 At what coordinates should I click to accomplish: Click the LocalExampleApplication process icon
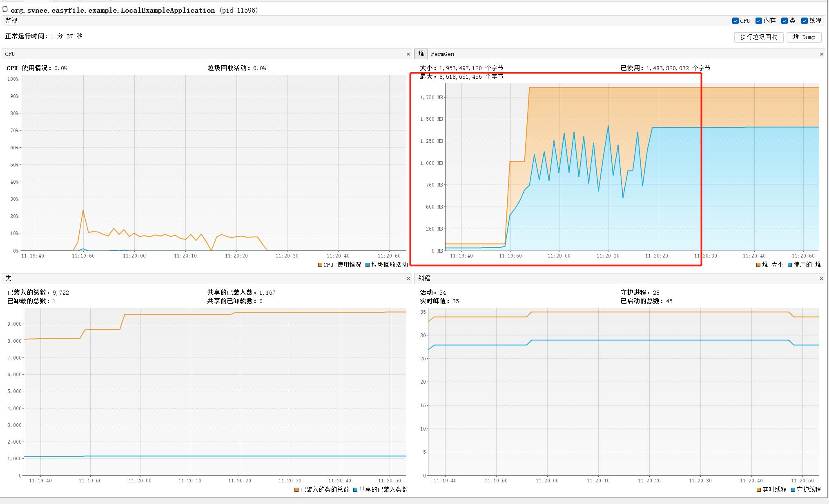coord(4,10)
